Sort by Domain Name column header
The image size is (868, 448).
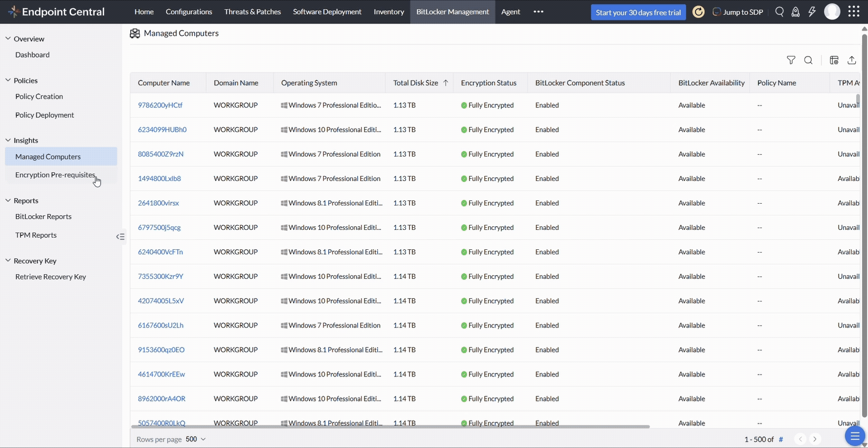(x=236, y=83)
